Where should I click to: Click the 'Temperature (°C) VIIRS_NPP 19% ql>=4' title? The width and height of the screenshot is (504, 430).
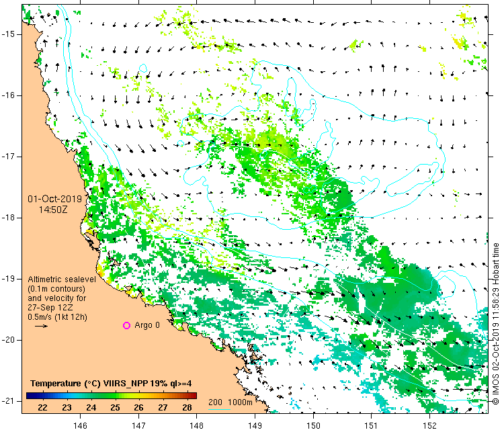click(x=111, y=384)
